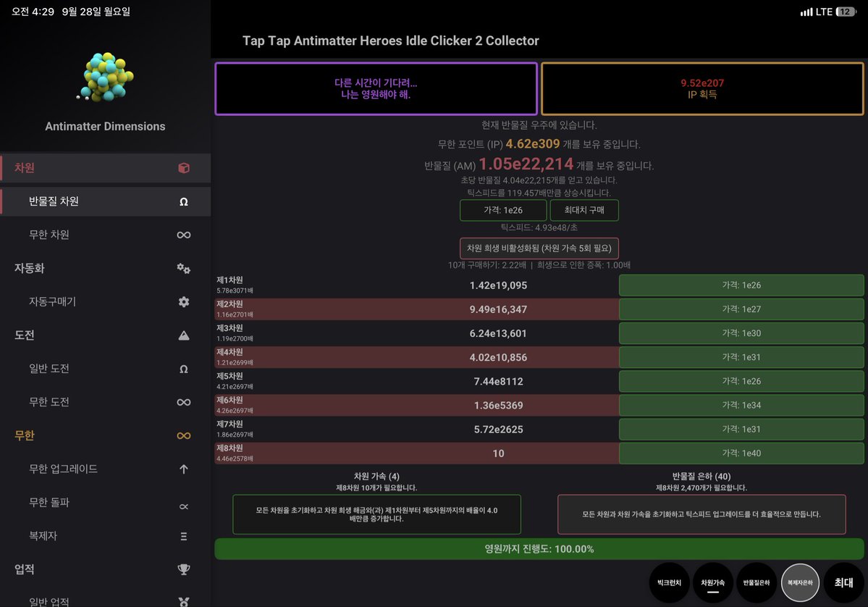Click the up arrow icon beside 무한 업그레이드
Viewport: 868px width, 607px height.
(184, 469)
